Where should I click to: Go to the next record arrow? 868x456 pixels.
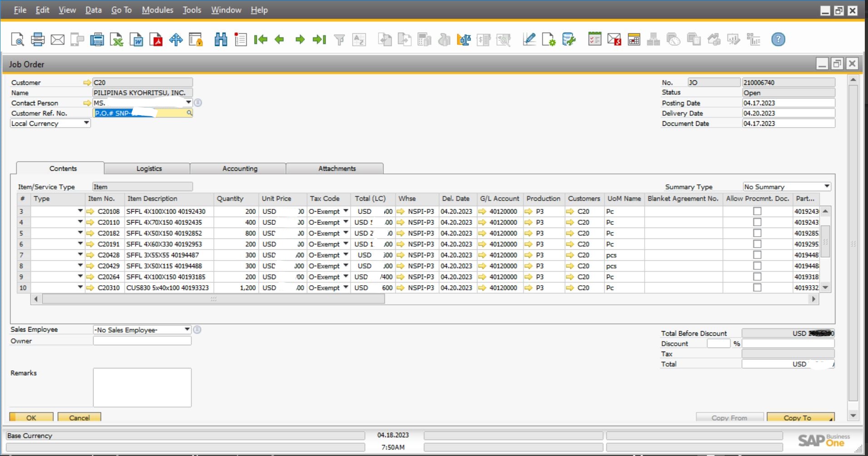click(300, 40)
